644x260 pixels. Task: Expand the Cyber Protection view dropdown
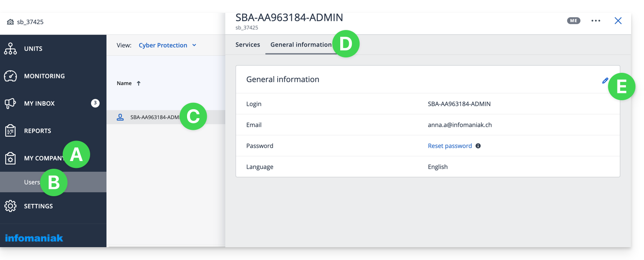pos(167,45)
